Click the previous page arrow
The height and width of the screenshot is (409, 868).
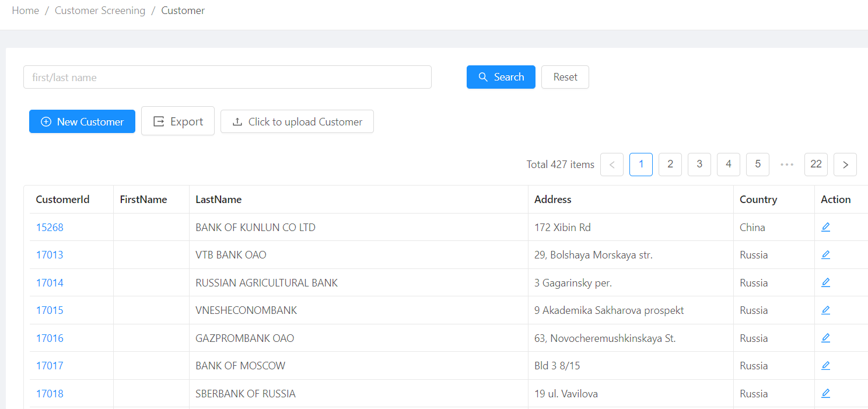(x=612, y=165)
